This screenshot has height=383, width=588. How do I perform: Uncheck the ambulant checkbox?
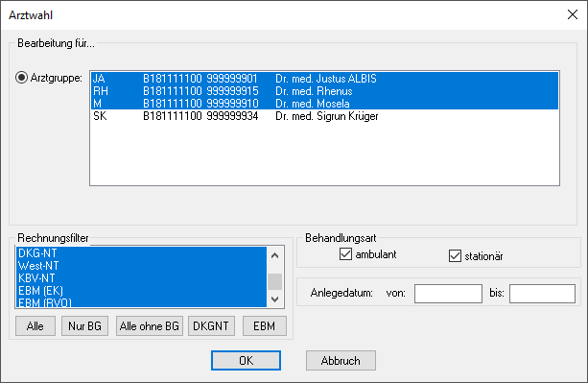tap(345, 254)
